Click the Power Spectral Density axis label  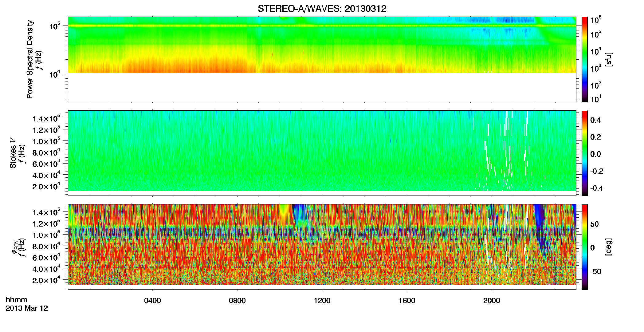[30, 59]
